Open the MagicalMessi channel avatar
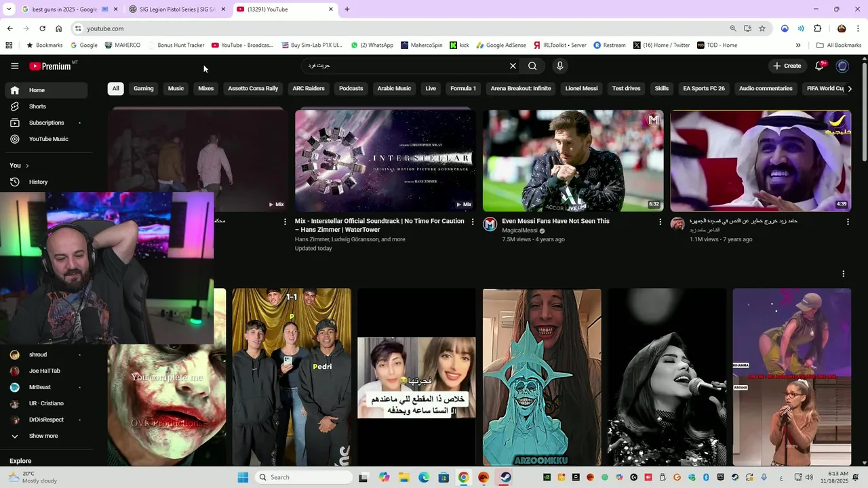The width and height of the screenshot is (868, 488). point(490,224)
